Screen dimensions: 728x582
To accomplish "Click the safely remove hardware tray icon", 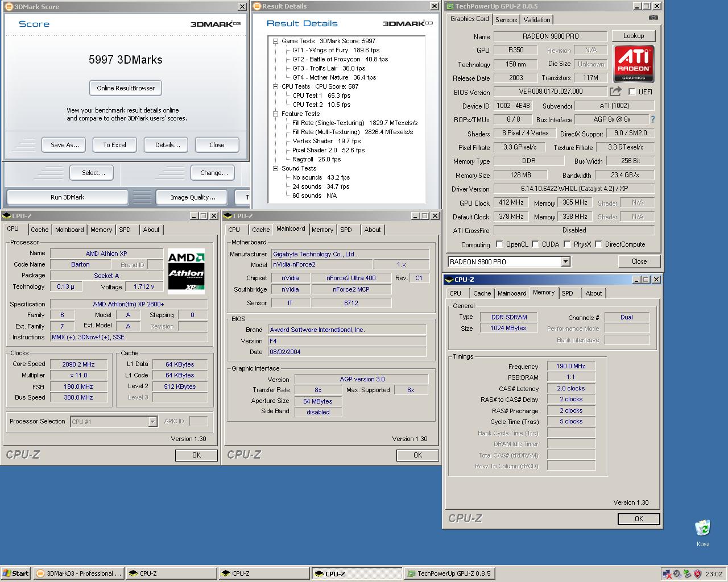I will [687, 573].
